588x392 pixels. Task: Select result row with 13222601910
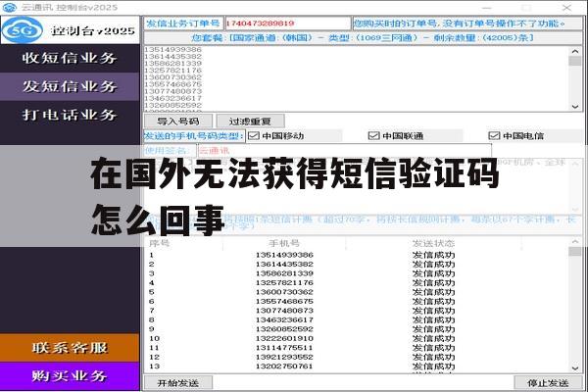point(357,338)
